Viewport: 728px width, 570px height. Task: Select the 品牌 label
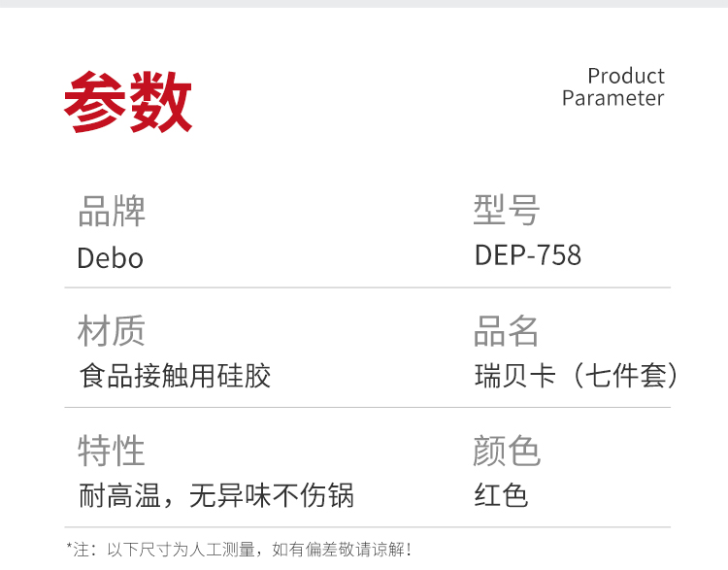112,211
